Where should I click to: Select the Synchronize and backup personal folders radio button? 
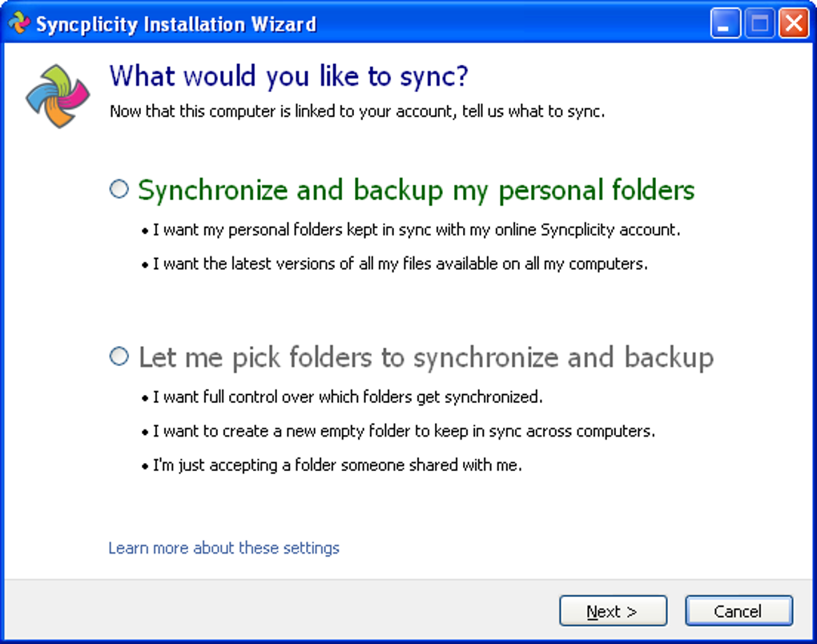pos(119,189)
